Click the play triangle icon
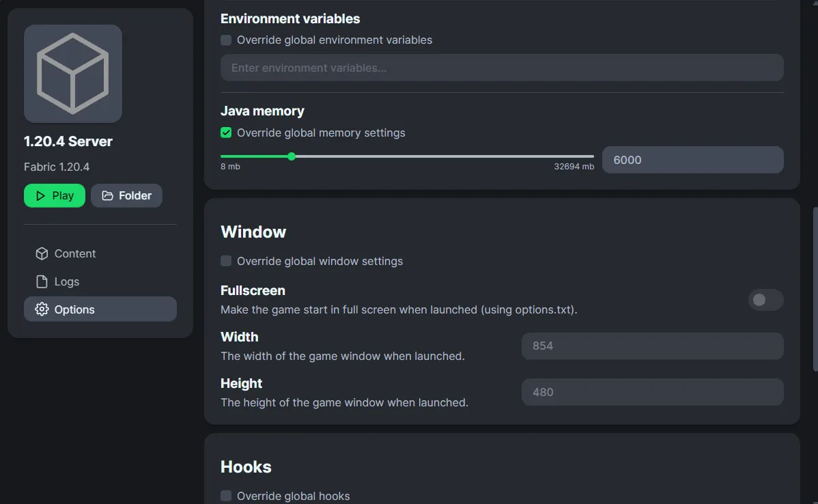 [x=40, y=196]
